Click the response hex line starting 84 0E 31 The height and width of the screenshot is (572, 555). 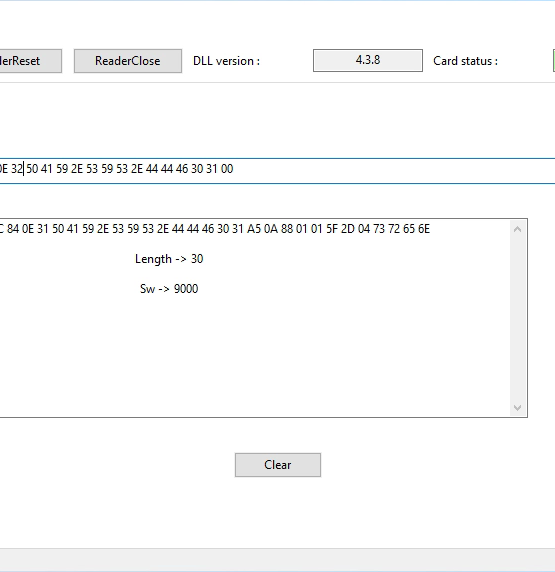[x=215, y=229]
